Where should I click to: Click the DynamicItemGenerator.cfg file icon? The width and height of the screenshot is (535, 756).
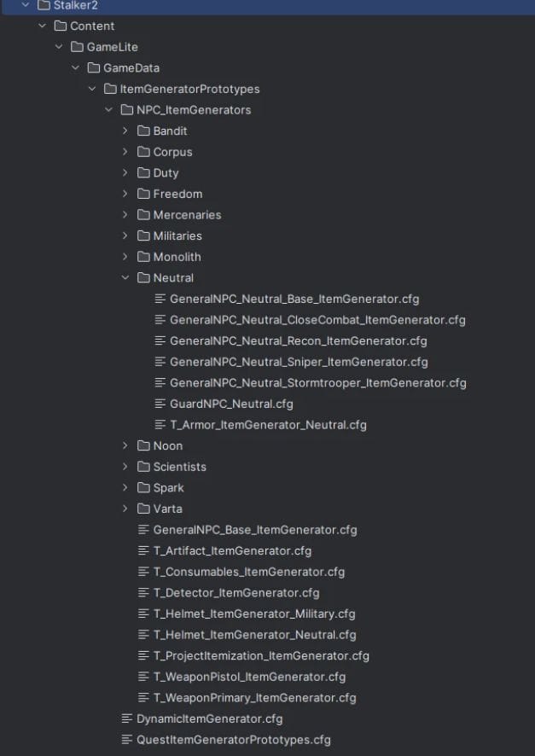127,718
